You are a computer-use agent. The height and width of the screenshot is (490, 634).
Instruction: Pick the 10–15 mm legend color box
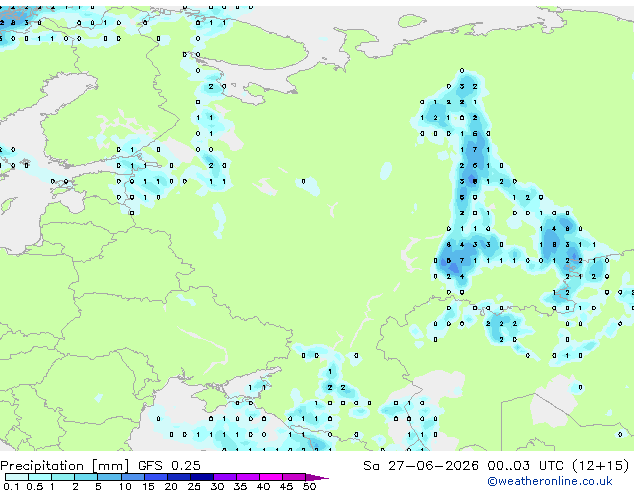point(133,477)
